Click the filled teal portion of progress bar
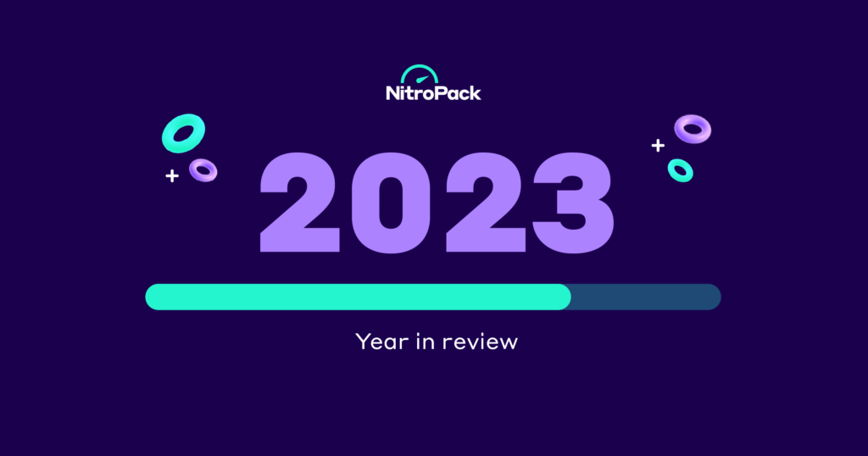The width and height of the screenshot is (868, 456). tap(356, 297)
